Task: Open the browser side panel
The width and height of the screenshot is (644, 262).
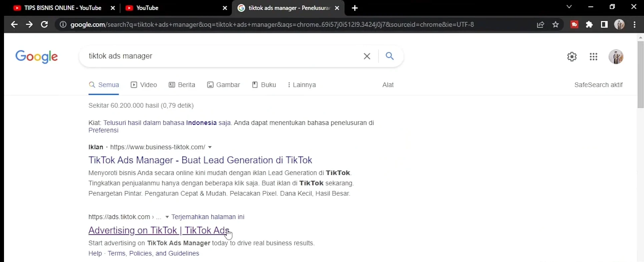Action: 604,24
